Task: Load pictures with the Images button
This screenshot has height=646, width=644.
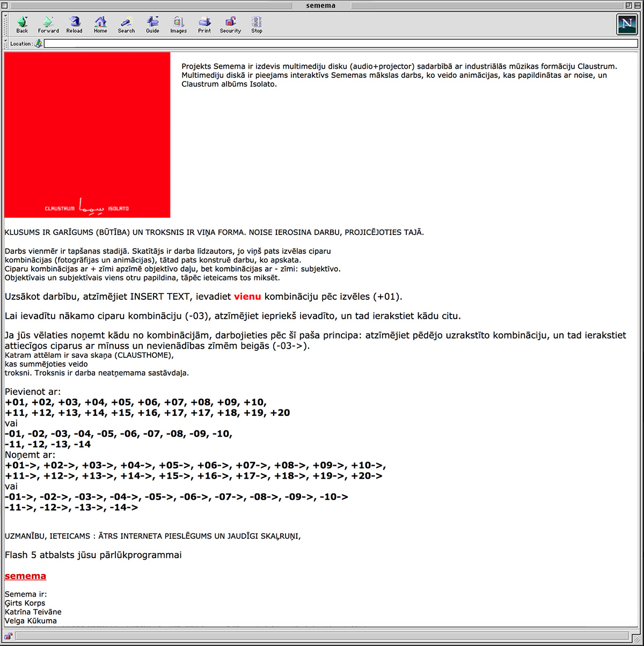Action: [178, 25]
